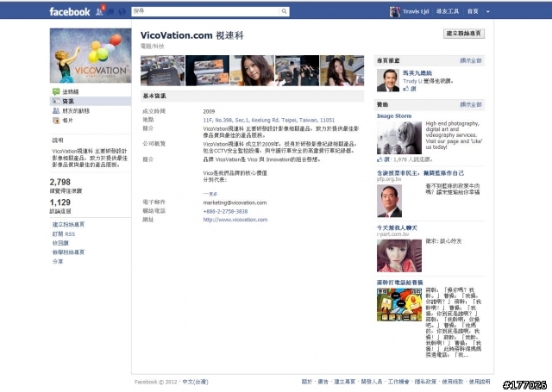Screen dimensions: 552x392
Task: Open the Keelung Rd. Taipei address link
Action: (x=268, y=120)
